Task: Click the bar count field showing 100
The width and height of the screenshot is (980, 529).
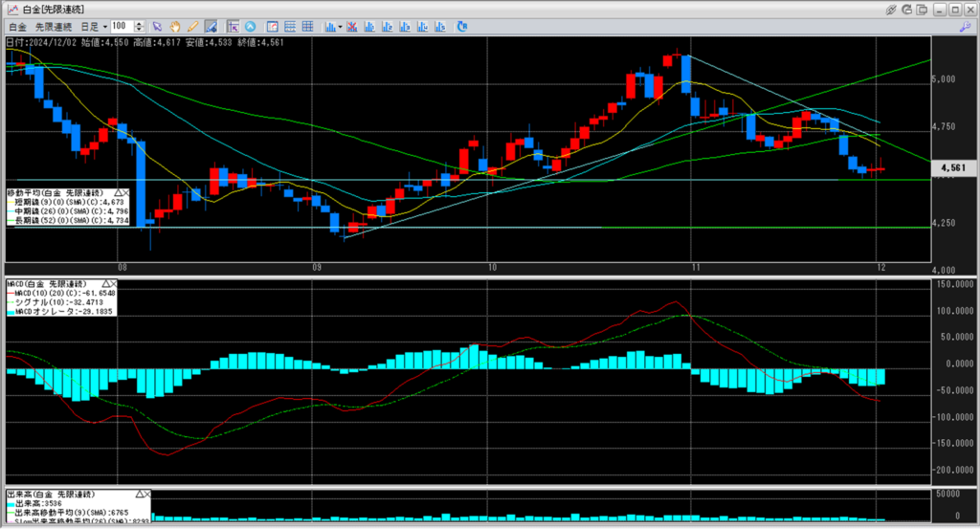Action: pos(122,26)
